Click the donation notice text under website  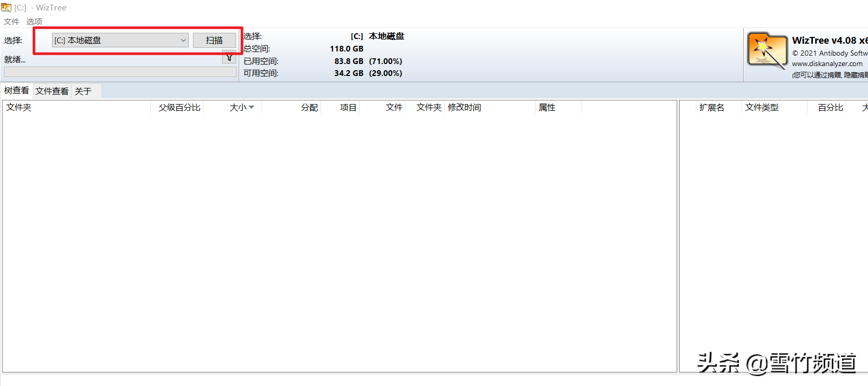(830, 75)
